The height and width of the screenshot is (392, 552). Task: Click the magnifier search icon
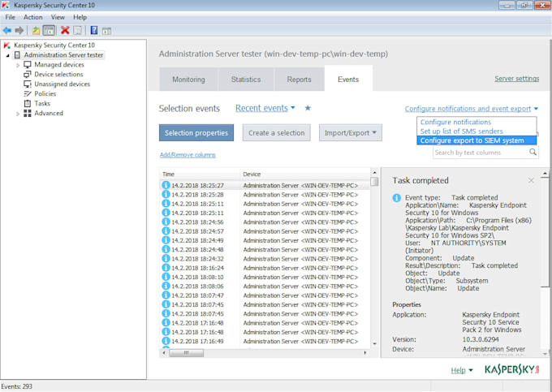click(533, 152)
